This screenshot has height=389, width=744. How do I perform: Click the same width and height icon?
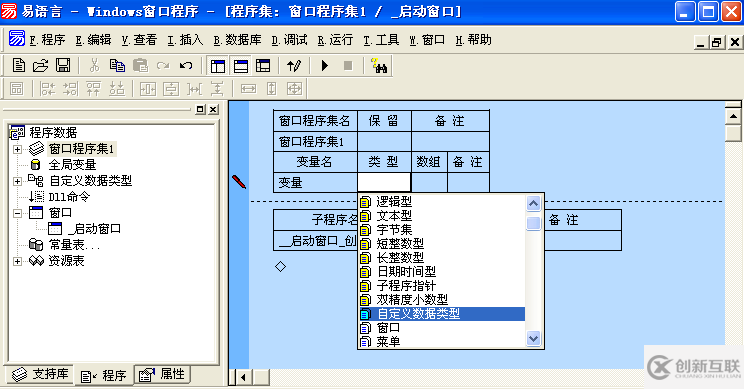click(295, 89)
